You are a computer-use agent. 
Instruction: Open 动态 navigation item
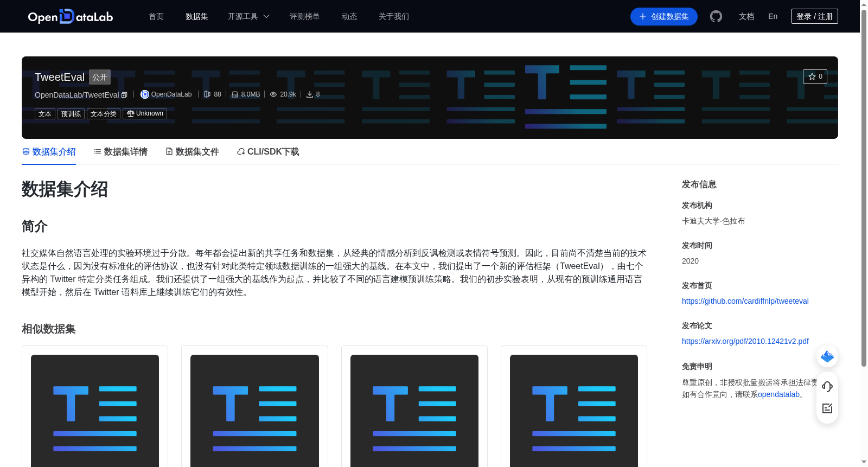[349, 17]
